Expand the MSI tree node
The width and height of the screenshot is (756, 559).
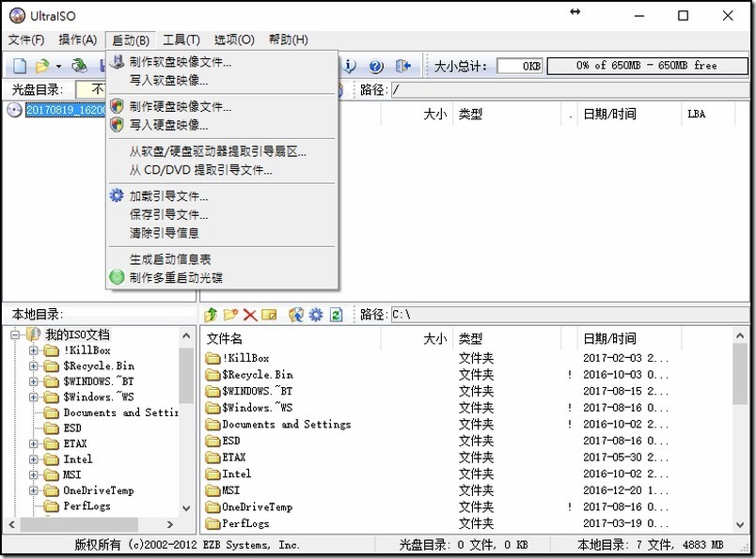(33, 475)
